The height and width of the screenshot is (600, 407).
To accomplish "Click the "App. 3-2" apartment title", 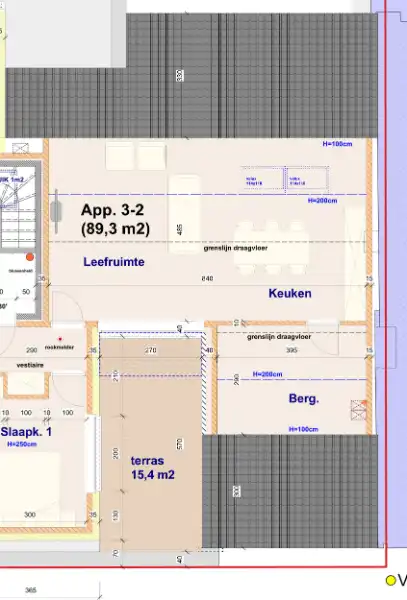I will [x=112, y=210].
